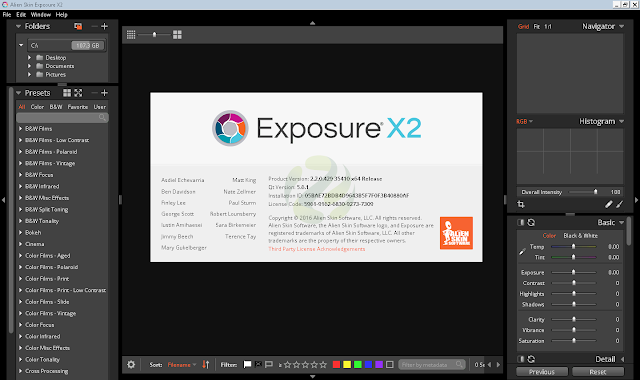Screen dimensions: 640x380
Task: Filter by red color label
Action: tap(336, 364)
